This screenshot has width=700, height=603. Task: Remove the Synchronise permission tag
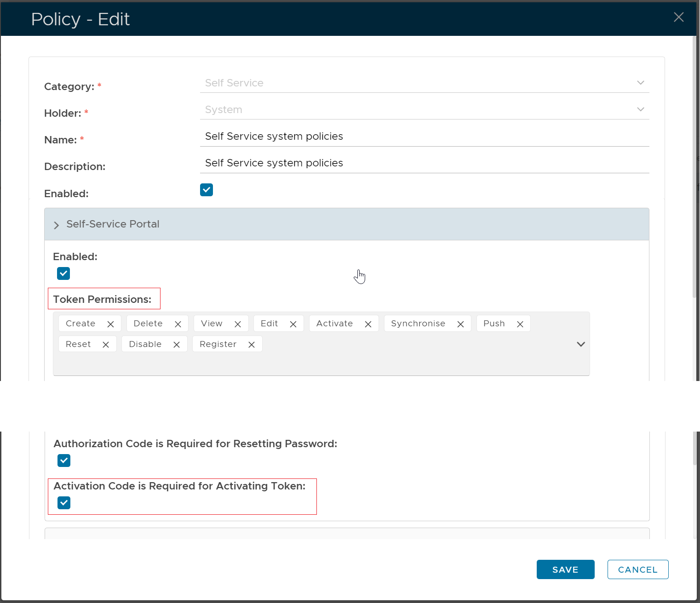click(460, 324)
